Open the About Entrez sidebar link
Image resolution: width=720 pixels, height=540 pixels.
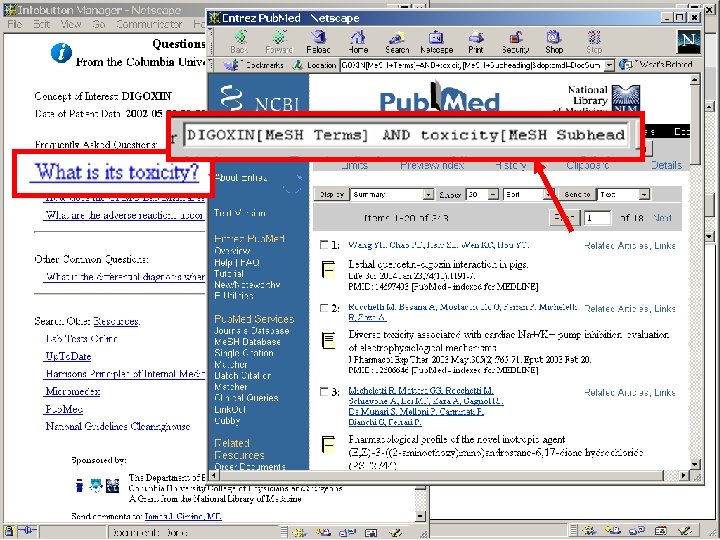tap(240, 178)
